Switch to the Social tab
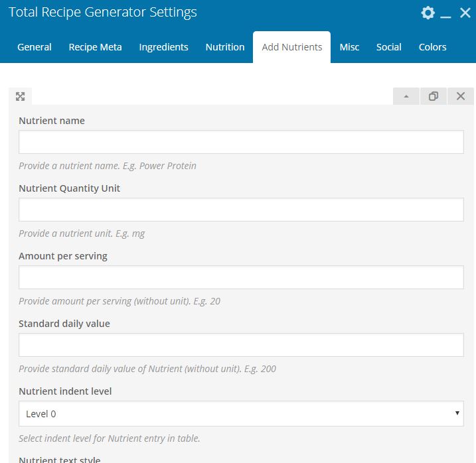 [388, 47]
